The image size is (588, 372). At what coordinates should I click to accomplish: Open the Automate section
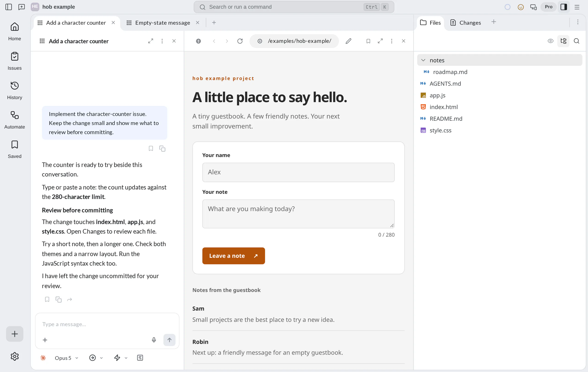15,120
